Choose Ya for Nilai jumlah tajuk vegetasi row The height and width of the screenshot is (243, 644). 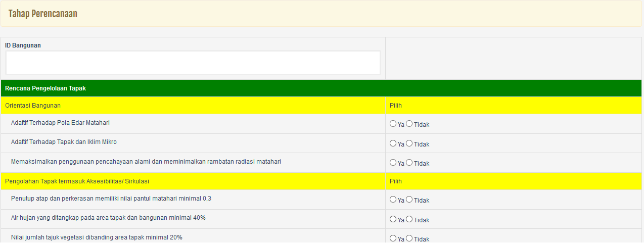393,238
